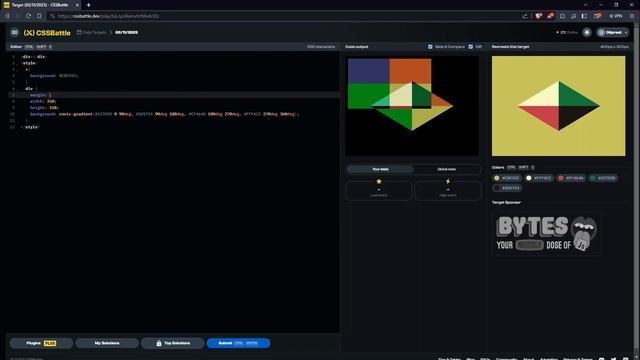Bookmark this page icon
640x360 pixels.
coord(39,16)
